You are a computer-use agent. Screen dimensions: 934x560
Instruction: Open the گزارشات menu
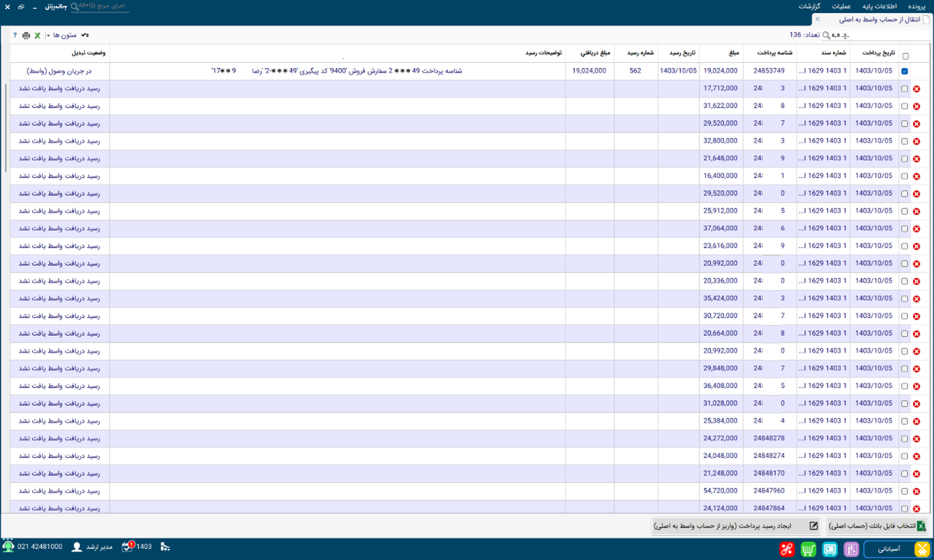click(809, 7)
